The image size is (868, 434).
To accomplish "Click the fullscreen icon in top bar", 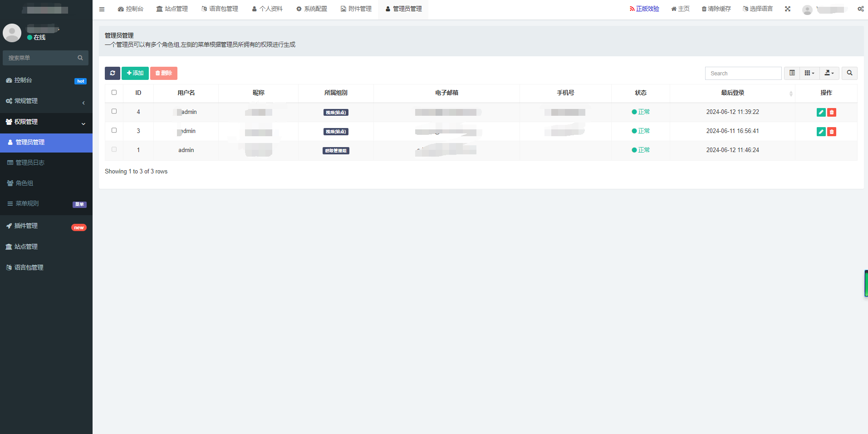I will pyautogui.click(x=788, y=9).
